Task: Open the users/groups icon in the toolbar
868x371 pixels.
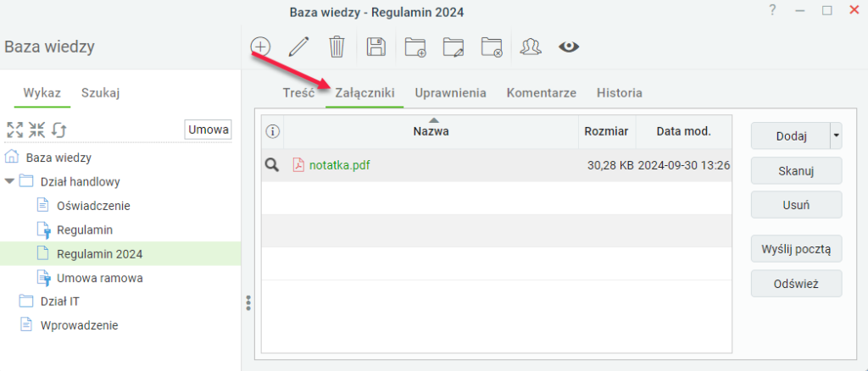Action: (x=531, y=47)
